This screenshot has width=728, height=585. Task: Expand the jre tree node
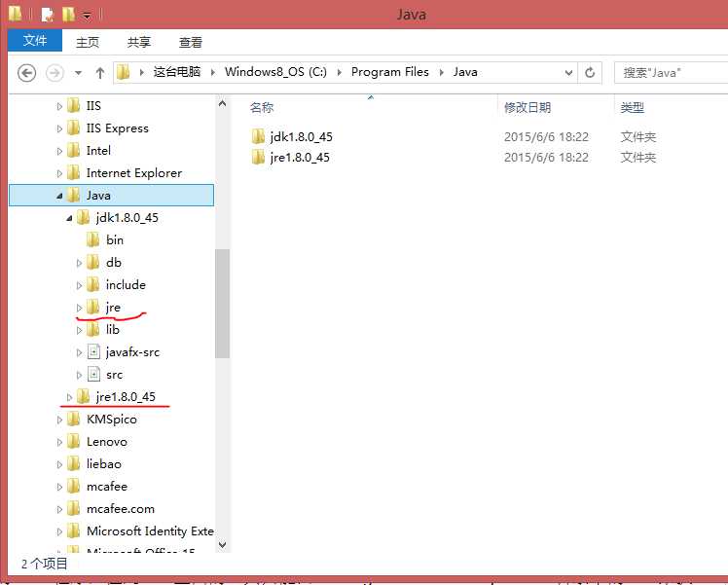79,308
